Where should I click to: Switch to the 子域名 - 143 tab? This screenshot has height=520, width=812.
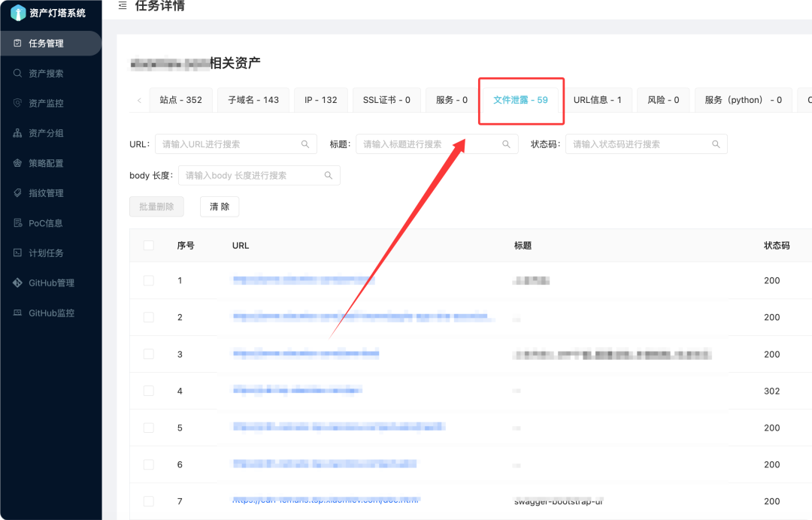coord(253,100)
